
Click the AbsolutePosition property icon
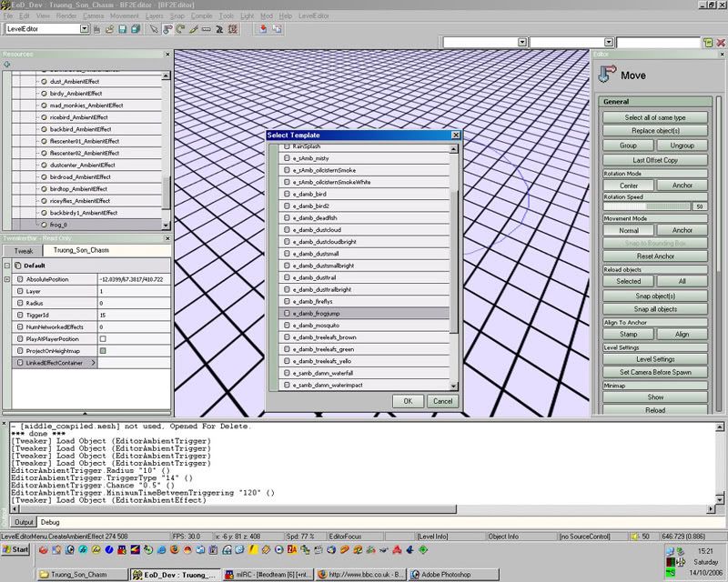(20, 279)
